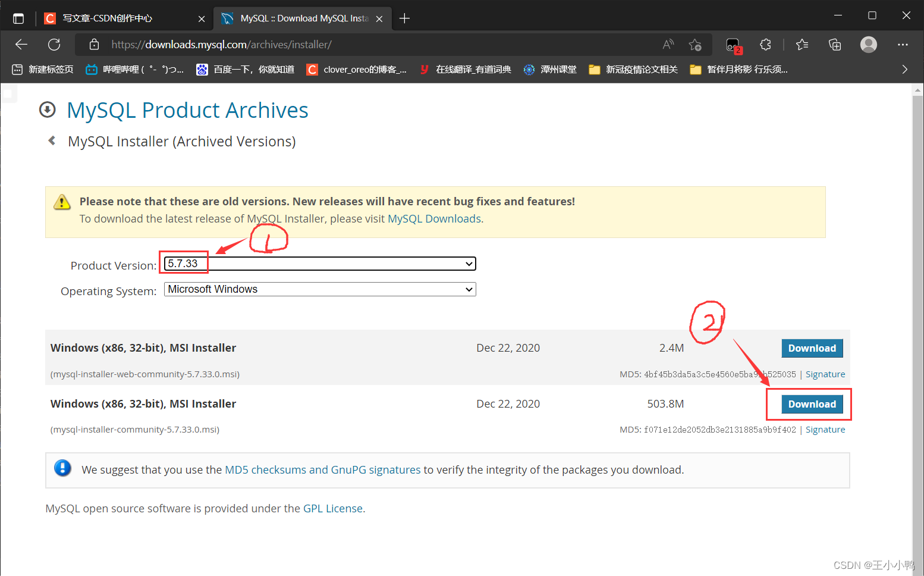Expand the bookmarks bar overflow chevron
The image size is (924, 576).
coord(904,70)
